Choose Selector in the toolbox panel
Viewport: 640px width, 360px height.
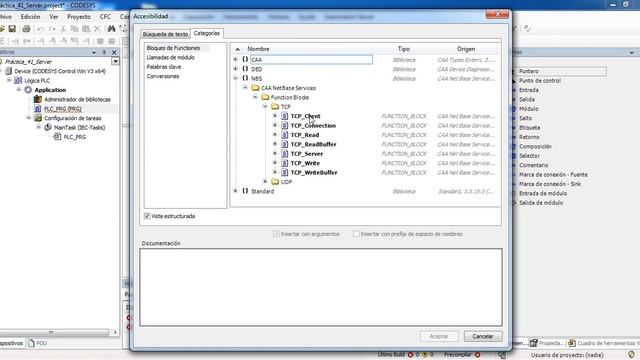point(529,156)
